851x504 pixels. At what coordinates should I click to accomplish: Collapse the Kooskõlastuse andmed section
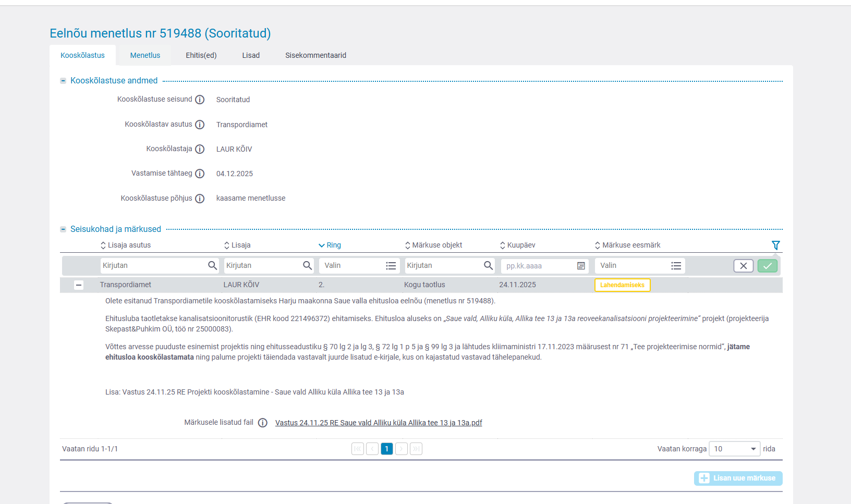63,81
